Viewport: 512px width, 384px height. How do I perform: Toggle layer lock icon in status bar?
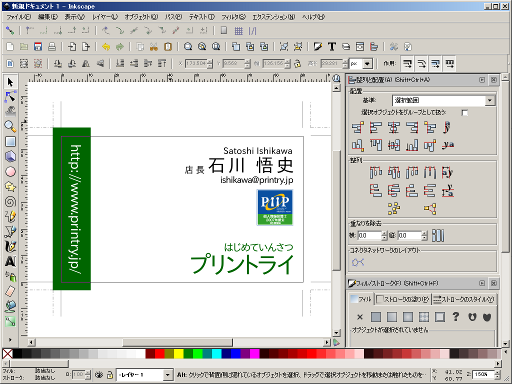pyautogui.click(x=110, y=375)
